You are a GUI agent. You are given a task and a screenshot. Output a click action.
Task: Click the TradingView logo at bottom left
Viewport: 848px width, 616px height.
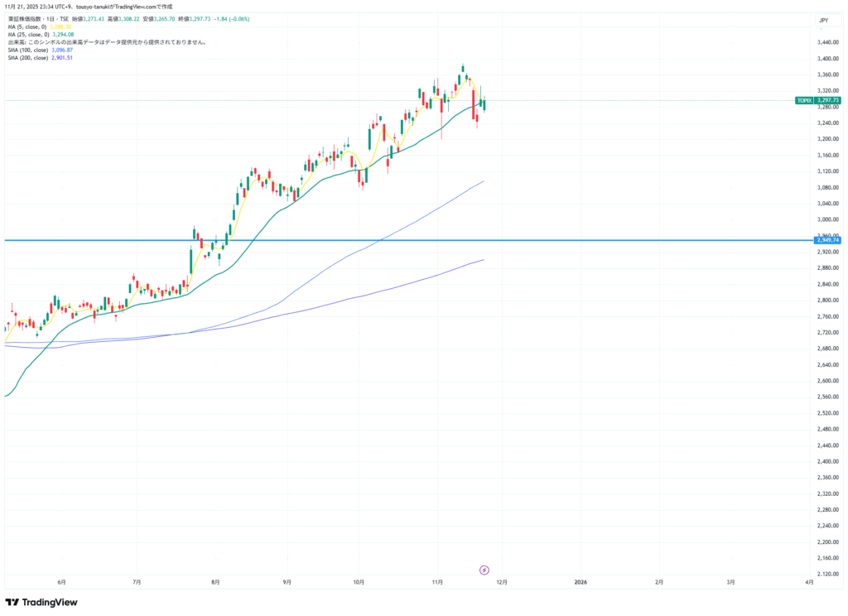[36, 603]
